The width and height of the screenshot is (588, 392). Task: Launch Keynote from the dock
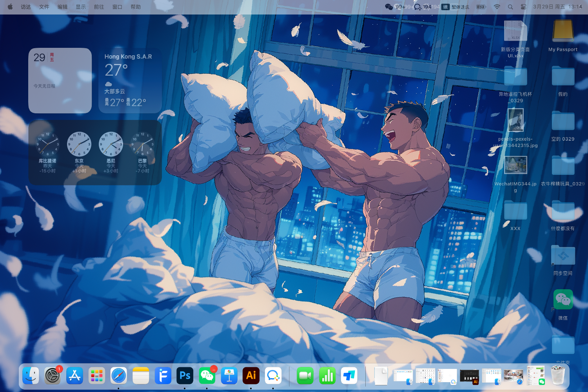[229, 376]
